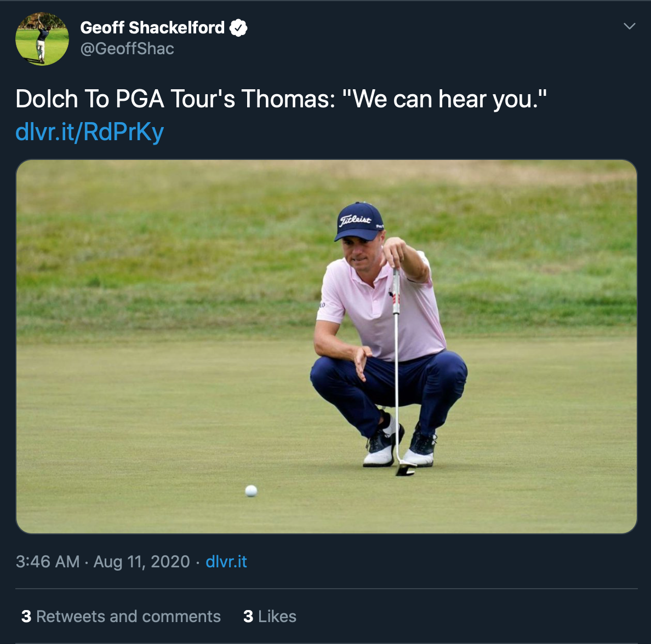651x644 pixels.
Task: Open the golfer photo attachment
Action: pyautogui.click(x=327, y=347)
